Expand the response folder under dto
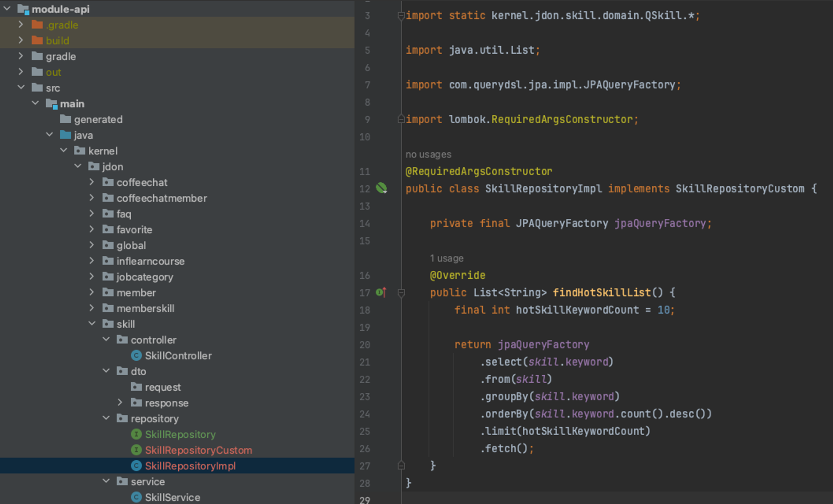 pyautogui.click(x=120, y=402)
